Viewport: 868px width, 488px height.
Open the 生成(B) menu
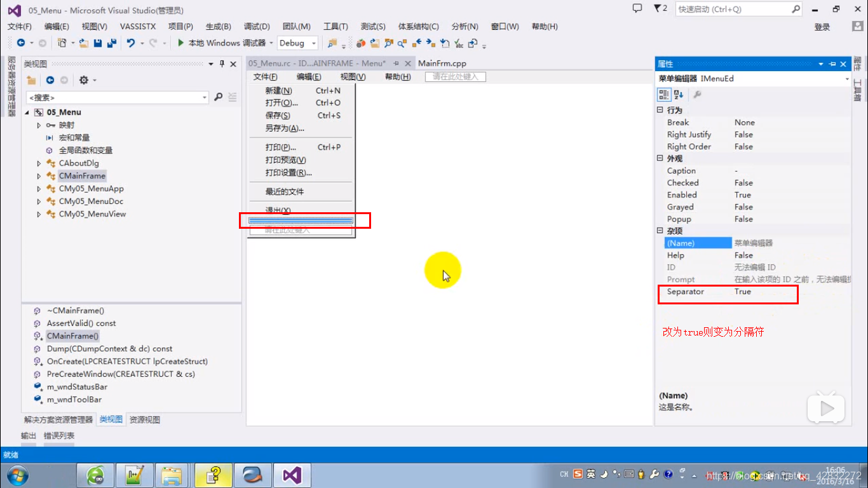coord(219,27)
